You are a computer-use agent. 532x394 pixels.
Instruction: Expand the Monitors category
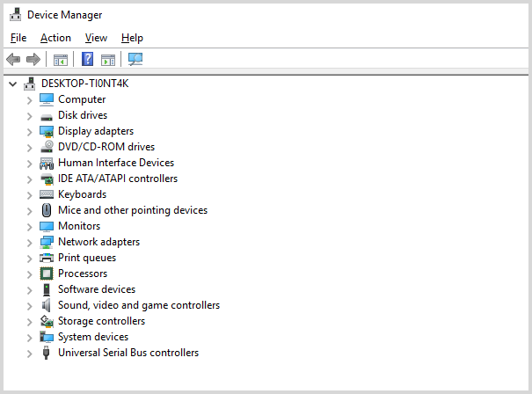coord(30,227)
